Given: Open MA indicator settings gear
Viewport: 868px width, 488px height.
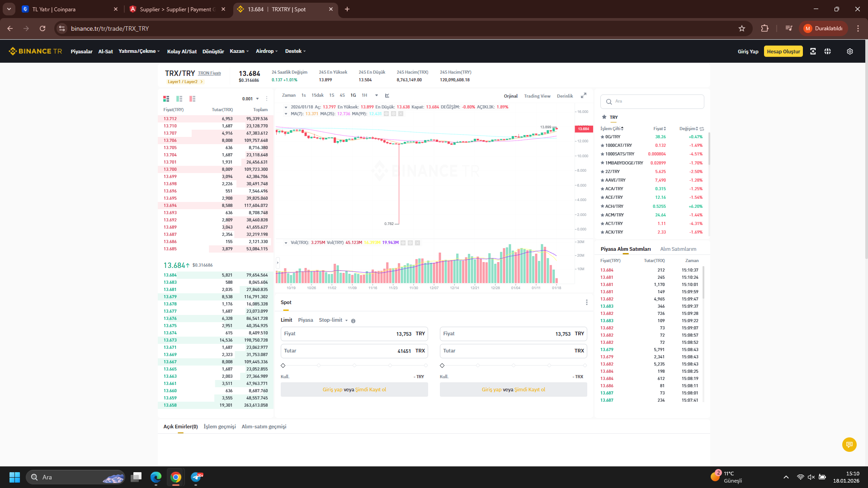Looking at the screenshot, I should (393, 114).
